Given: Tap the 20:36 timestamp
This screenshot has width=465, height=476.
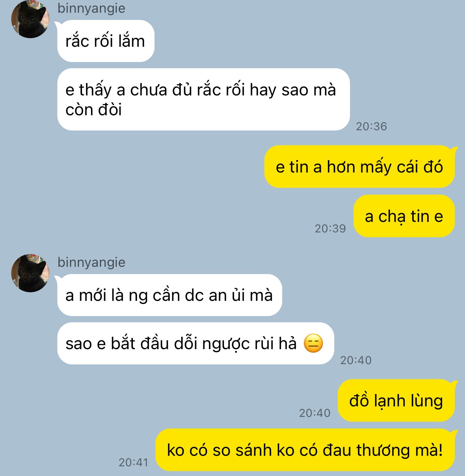Looking at the screenshot, I should (x=371, y=126).
